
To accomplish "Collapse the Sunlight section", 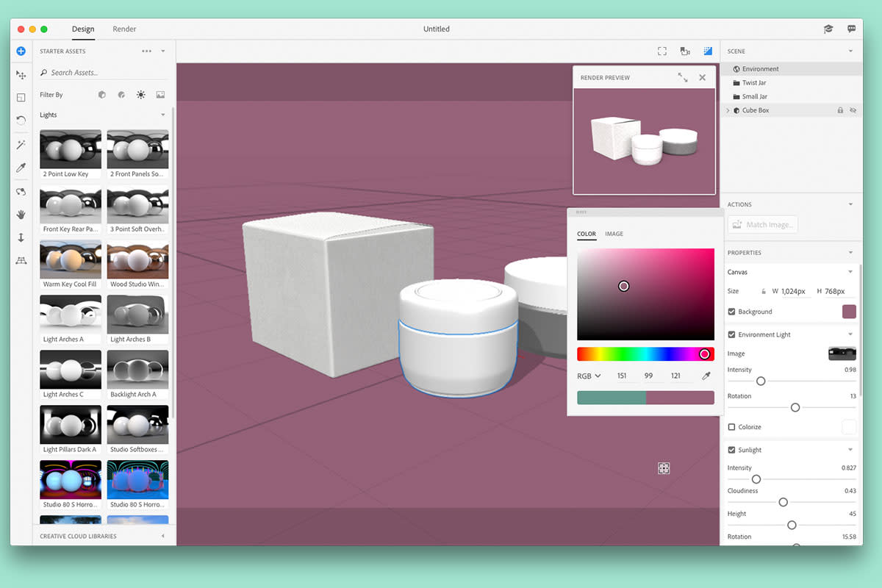I will point(850,450).
